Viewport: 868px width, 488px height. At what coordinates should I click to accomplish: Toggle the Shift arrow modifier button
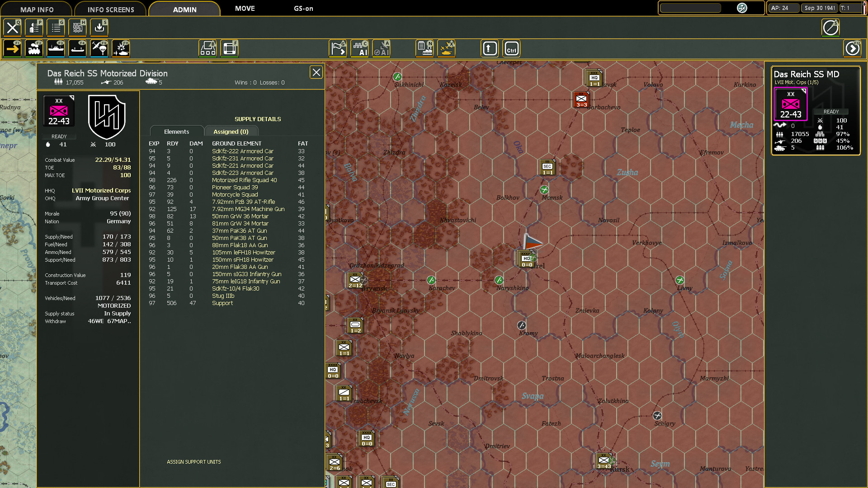point(490,48)
